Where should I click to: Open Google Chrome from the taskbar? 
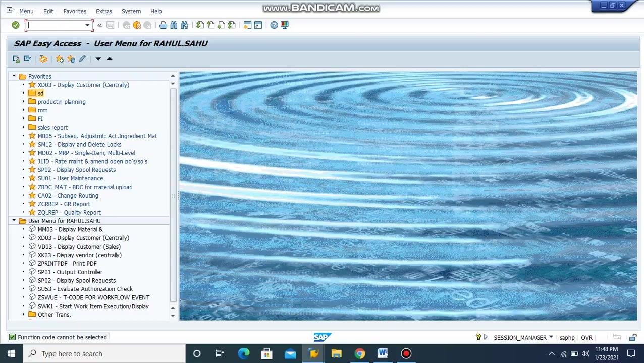[x=359, y=354]
